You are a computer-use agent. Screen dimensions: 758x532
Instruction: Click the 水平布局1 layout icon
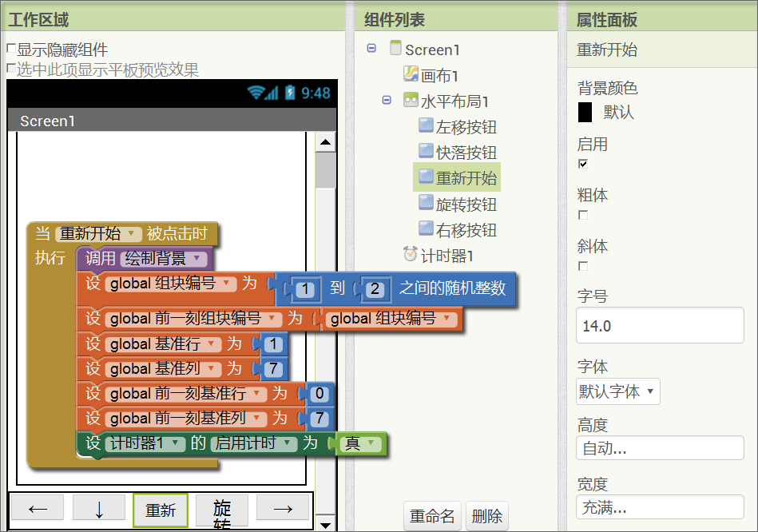411,101
